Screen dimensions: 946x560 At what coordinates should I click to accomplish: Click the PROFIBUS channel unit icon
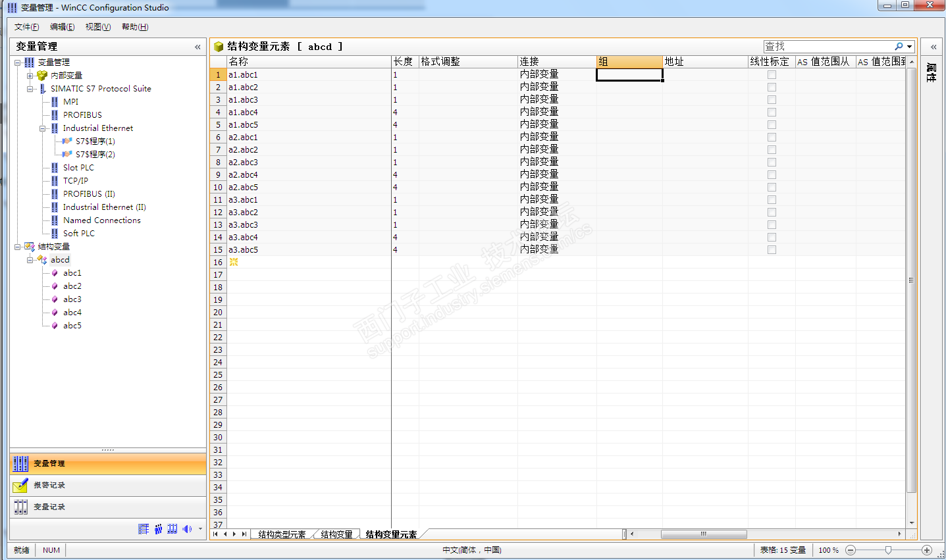(x=55, y=115)
